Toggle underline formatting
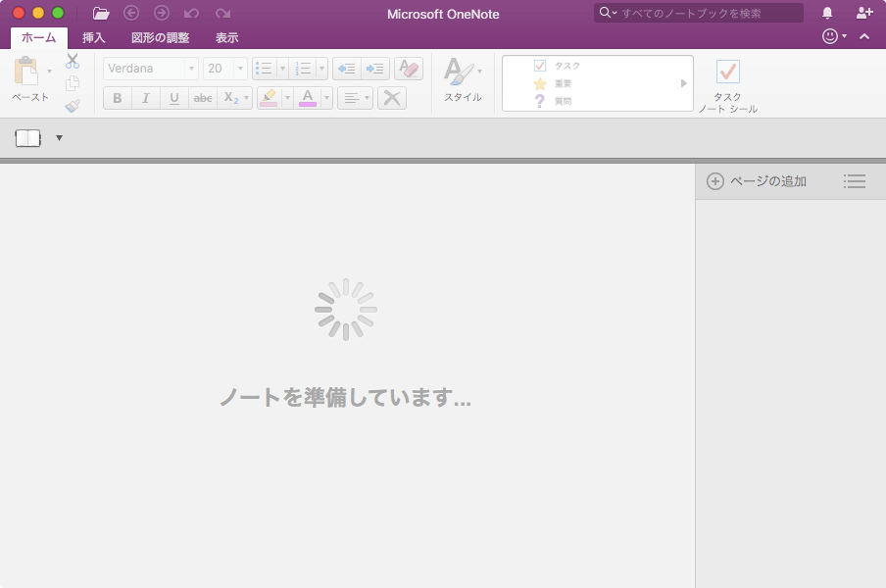 point(174,98)
